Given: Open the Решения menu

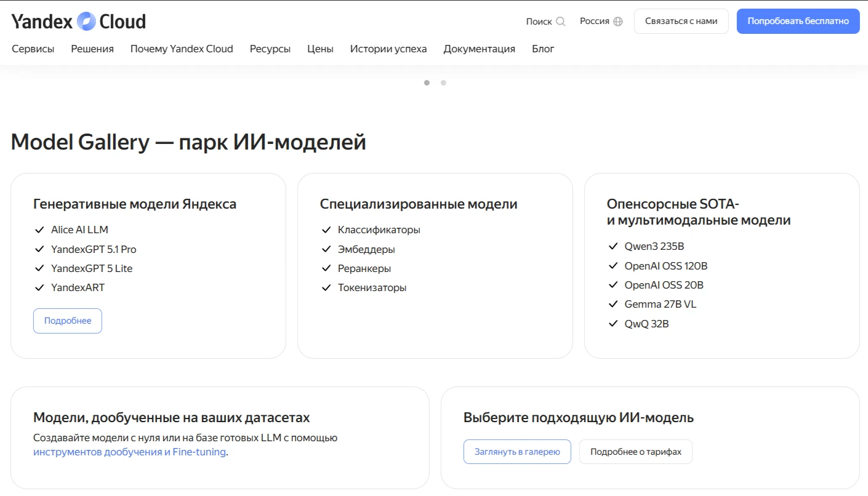Looking at the screenshot, I should click(x=92, y=49).
